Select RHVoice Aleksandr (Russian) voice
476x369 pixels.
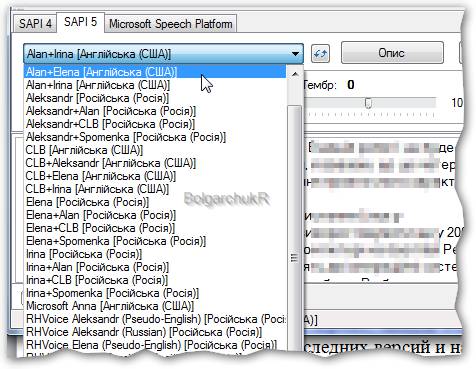pyautogui.click(x=155, y=332)
